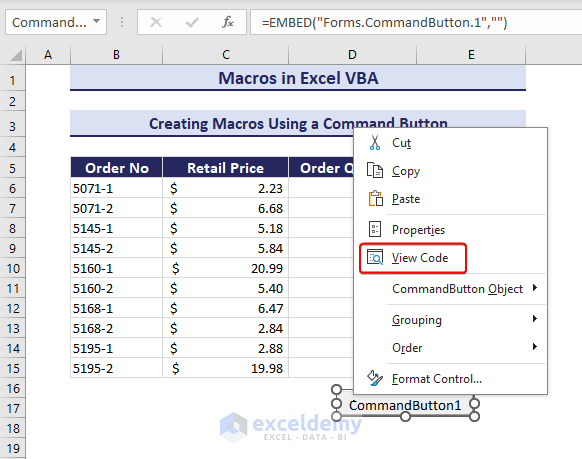The height and width of the screenshot is (459, 582).
Task: Click retail price cell 2.23
Action: point(225,188)
